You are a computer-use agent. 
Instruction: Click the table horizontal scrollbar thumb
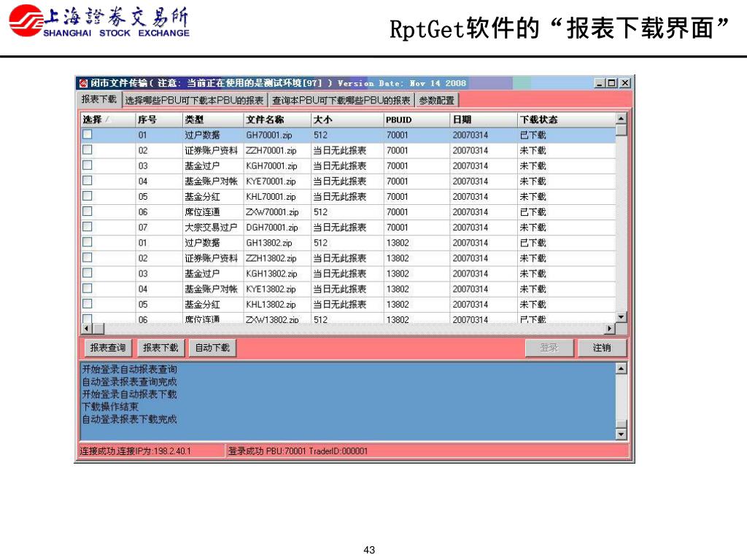point(98,329)
